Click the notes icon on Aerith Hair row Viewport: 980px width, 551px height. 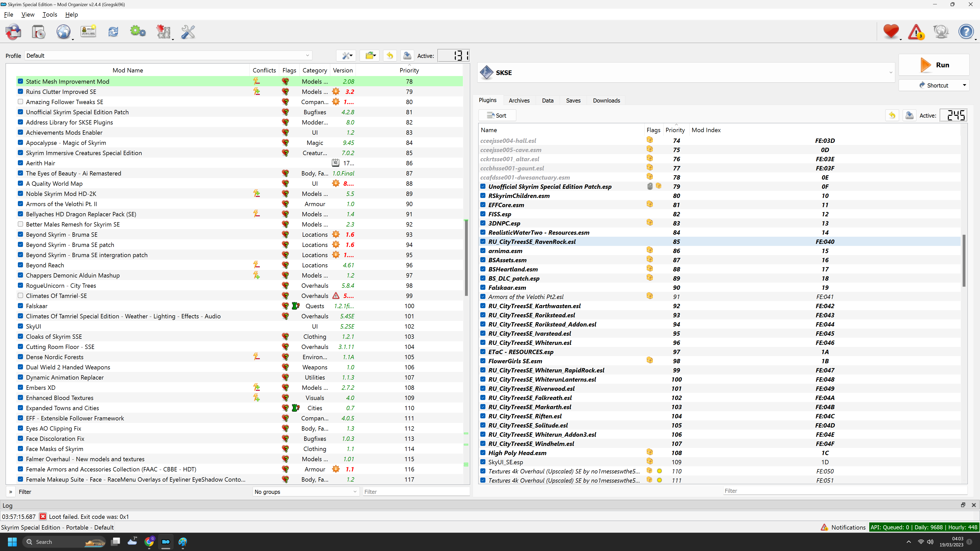336,163
